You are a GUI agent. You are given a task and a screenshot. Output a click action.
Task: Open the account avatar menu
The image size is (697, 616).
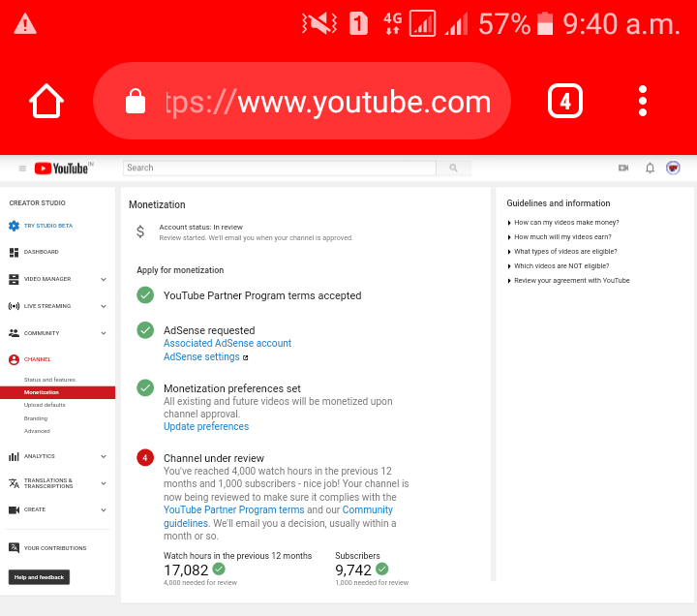[673, 168]
